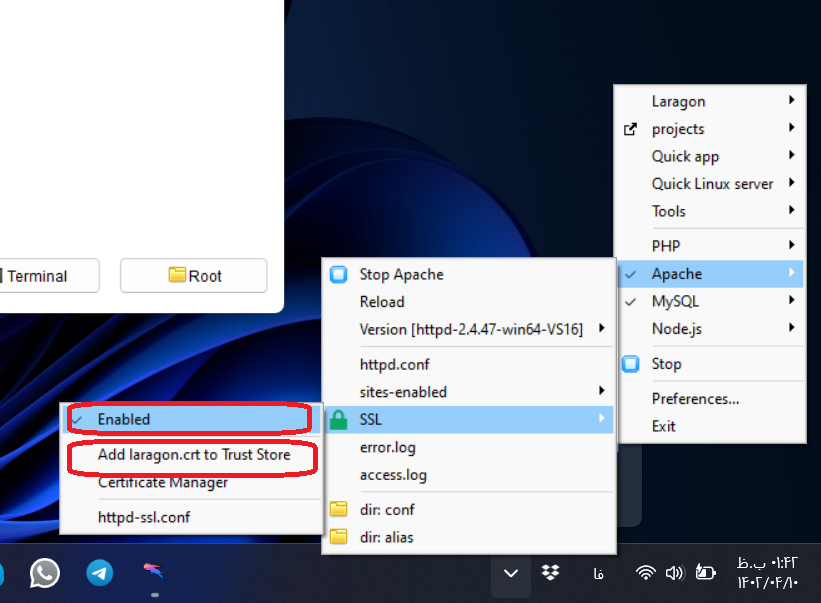The width and height of the screenshot is (821, 603).
Task: Click the volume speaker tray icon
Action: [x=674, y=573]
